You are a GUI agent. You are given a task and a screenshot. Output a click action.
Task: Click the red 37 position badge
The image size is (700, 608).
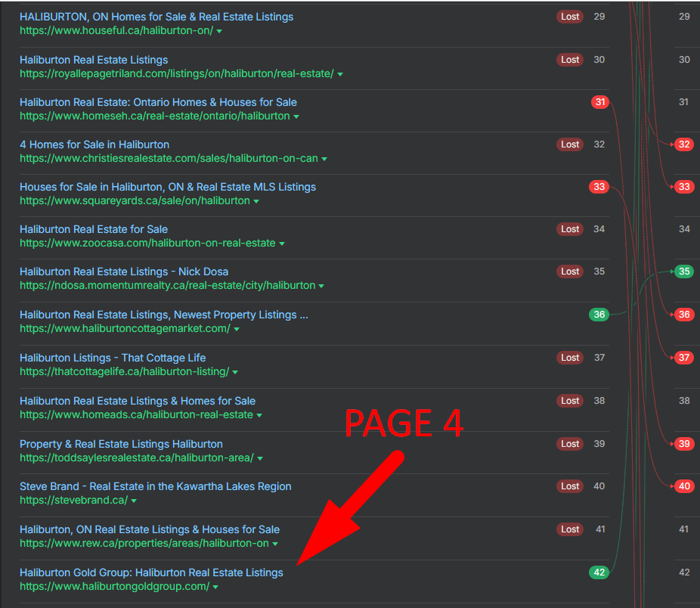[x=684, y=358]
